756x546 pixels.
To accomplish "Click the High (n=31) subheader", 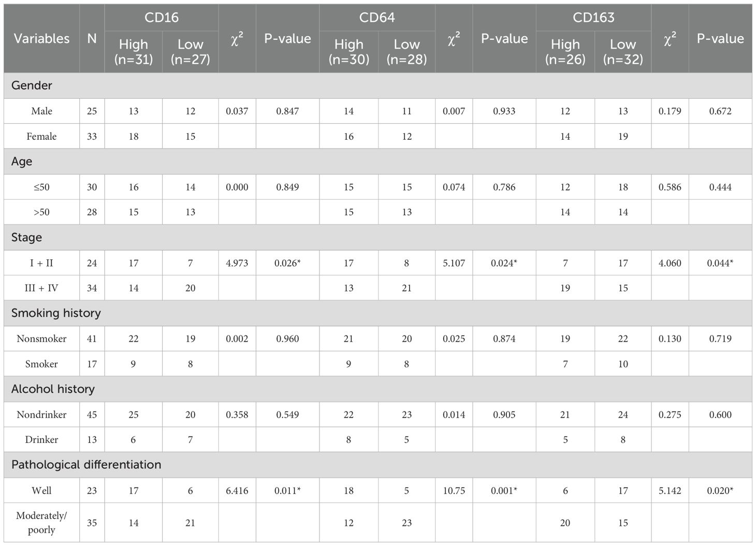I will pos(134,52).
